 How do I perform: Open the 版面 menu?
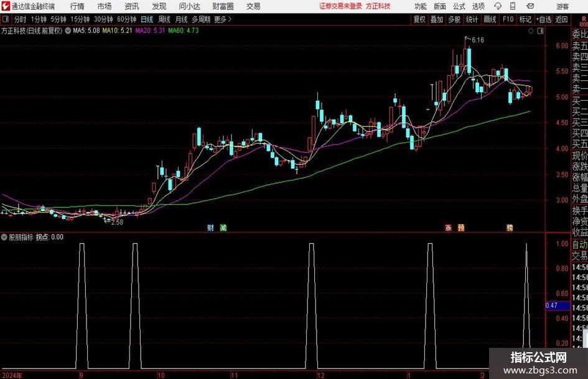tap(439, 6)
